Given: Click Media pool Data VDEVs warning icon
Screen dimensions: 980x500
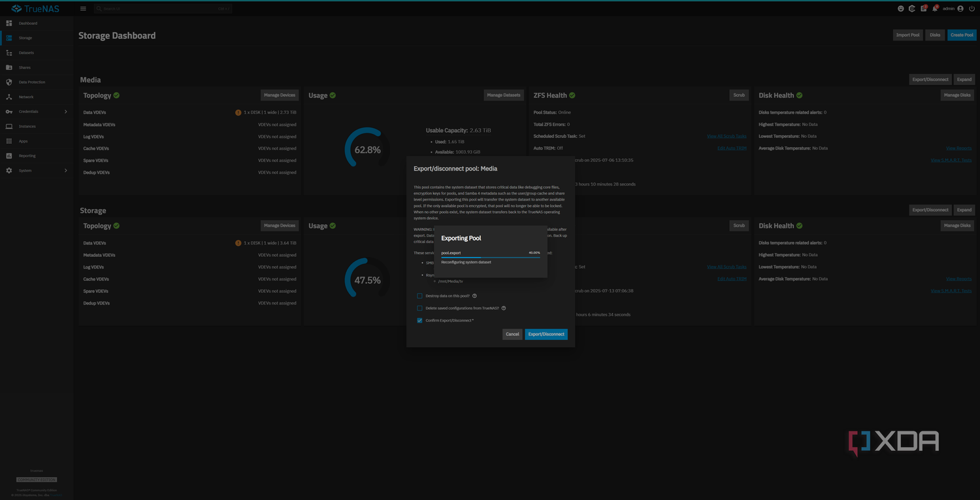Looking at the screenshot, I should (238, 112).
